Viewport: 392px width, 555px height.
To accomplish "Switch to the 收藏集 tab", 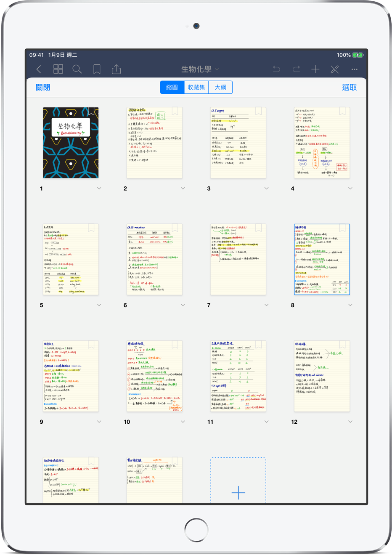I will pyautogui.click(x=196, y=87).
